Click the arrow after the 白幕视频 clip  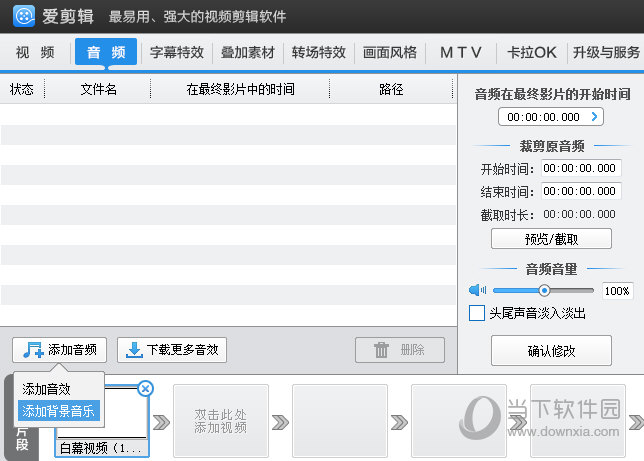[161, 422]
